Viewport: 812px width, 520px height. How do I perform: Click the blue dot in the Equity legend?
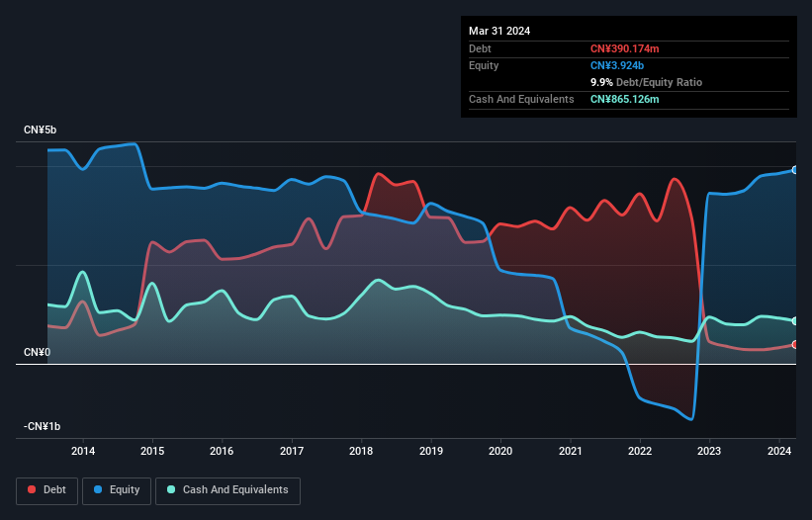tap(98, 489)
